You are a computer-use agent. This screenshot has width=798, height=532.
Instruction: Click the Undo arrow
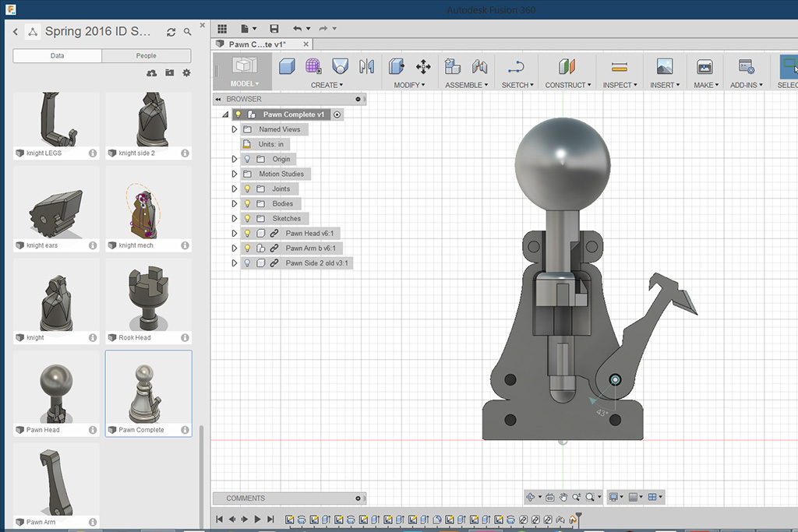(298, 29)
